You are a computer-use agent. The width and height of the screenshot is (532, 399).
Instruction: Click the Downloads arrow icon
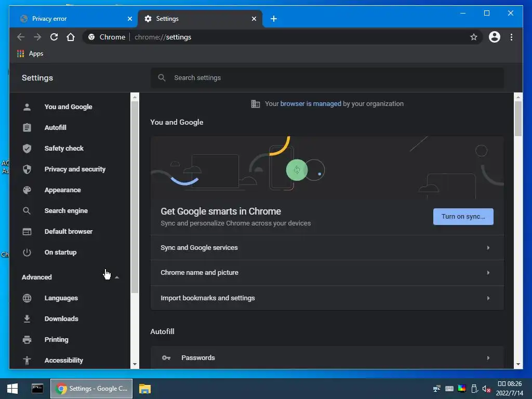(x=27, y=319)
